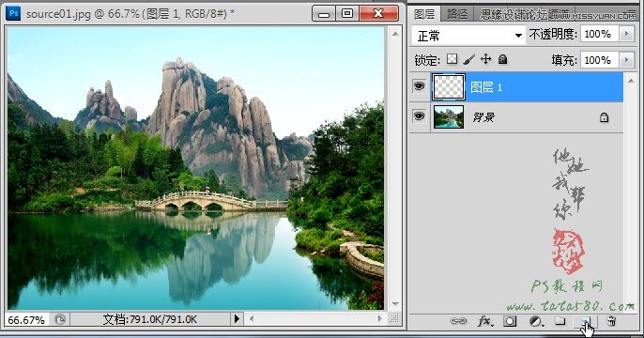Click the document size info 文档:791.0K
Viewport: 644px width, 338px height.
(x=150, y=319)
